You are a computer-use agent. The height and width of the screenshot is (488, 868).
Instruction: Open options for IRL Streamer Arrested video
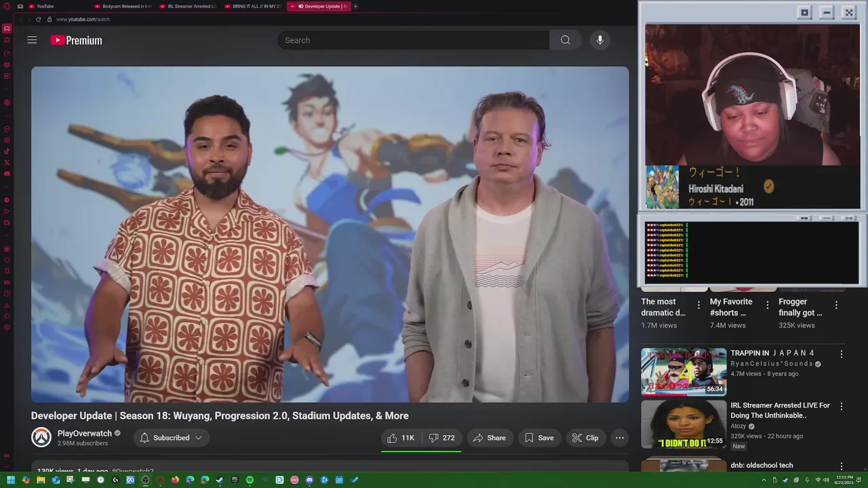841,406
